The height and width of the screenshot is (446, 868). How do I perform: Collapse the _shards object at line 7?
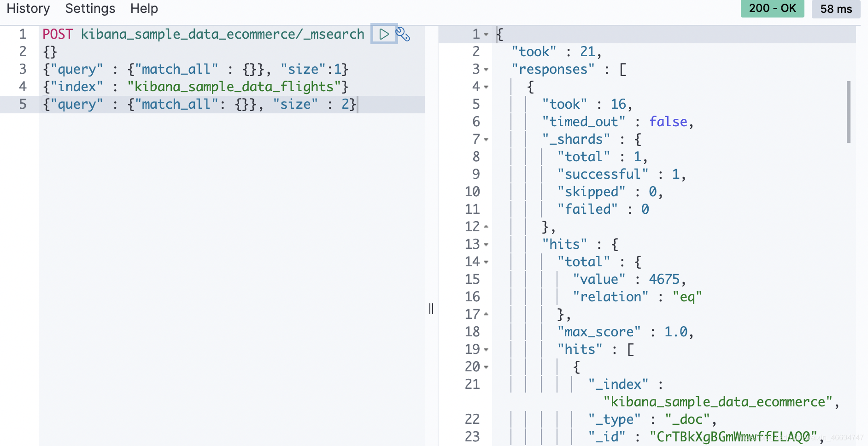(486, 140)
